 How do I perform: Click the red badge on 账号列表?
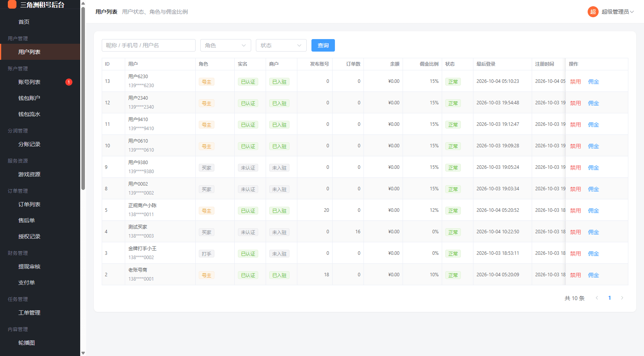(69, 82)
